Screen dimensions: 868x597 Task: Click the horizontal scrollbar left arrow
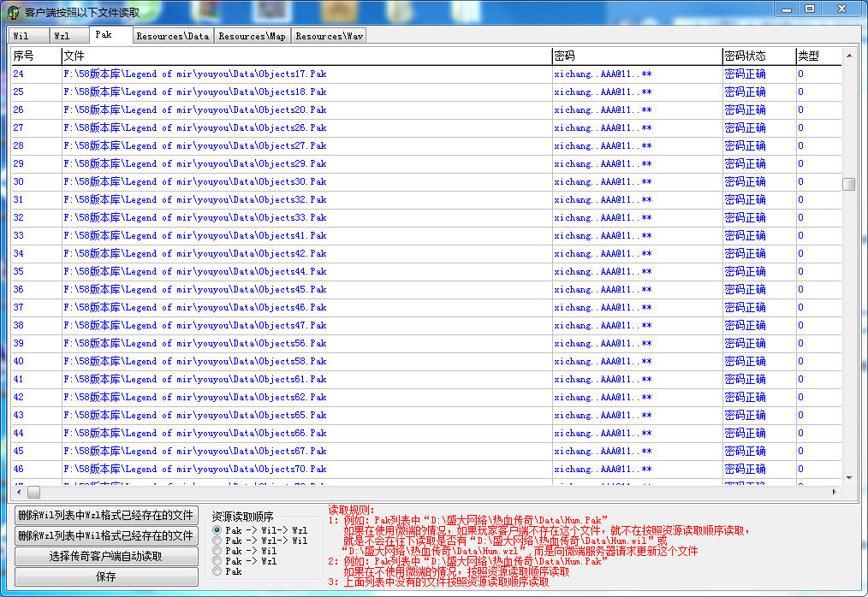pyautogui.click(x=17, y=492)
